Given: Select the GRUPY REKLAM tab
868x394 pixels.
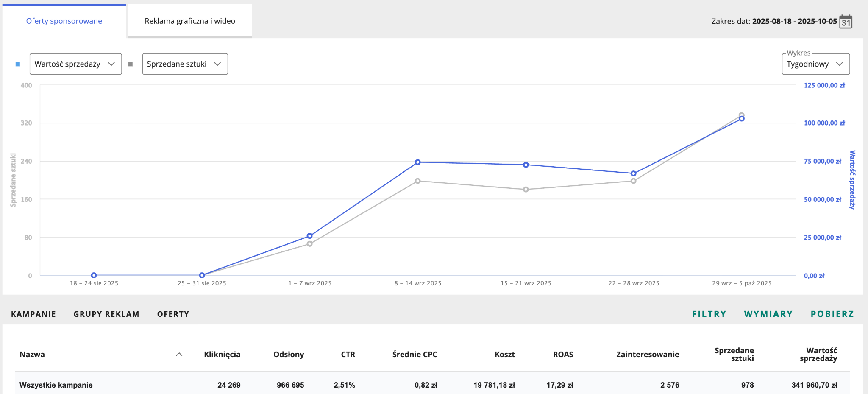Looking at the screenshot, I should coord(106,314).
